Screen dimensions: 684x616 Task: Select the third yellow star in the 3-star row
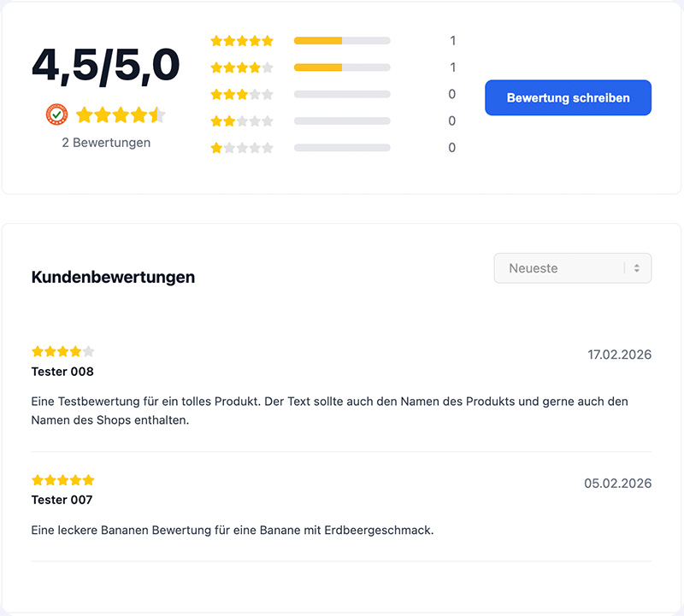243,94
